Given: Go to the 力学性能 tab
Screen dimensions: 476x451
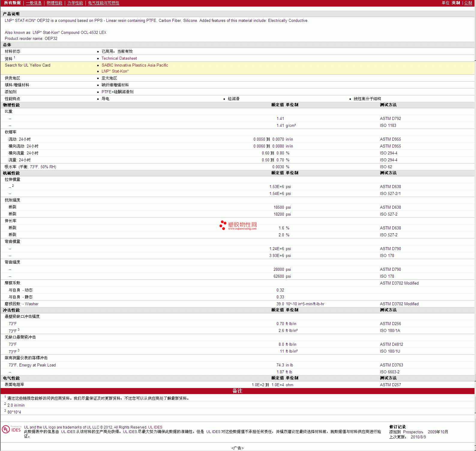Looking at the screenshot, I should coord(75,3).
